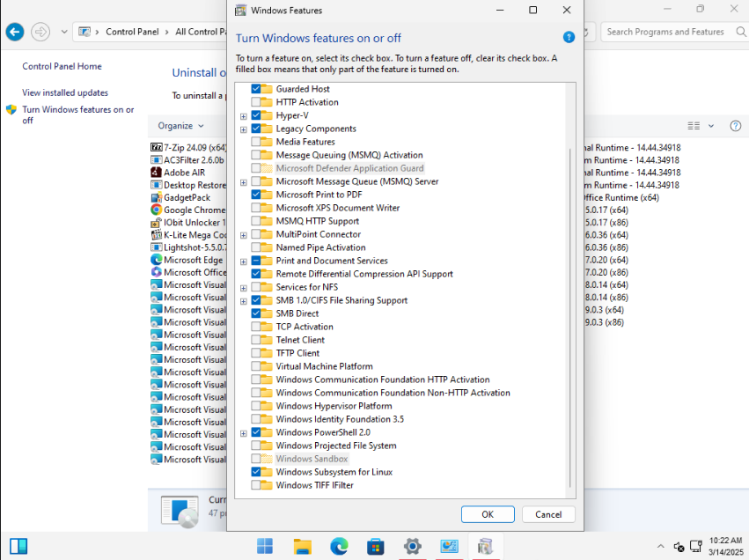This screenshot has width=749, height=560.
Task: Uncheck the Guarded Host checkbox
Action: 256,89
